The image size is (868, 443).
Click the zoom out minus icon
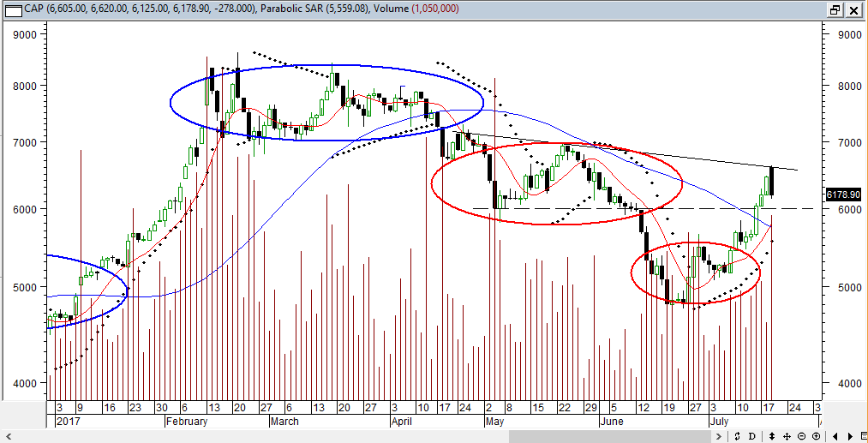tap(801, 436)
